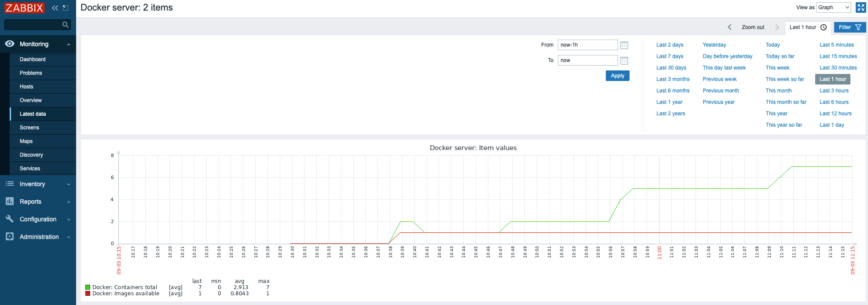Click red Images available legend swatch
Viewport: 868px width, 305px height.
[x=88, y=294]
